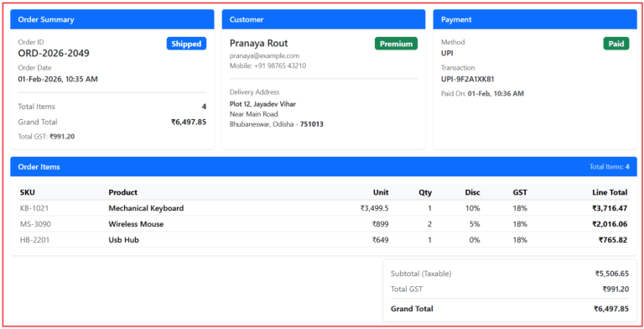The width and height of the screenshot is (644, 329).
Task: Click SKU cell KB-1021
Action: (34, 208)
